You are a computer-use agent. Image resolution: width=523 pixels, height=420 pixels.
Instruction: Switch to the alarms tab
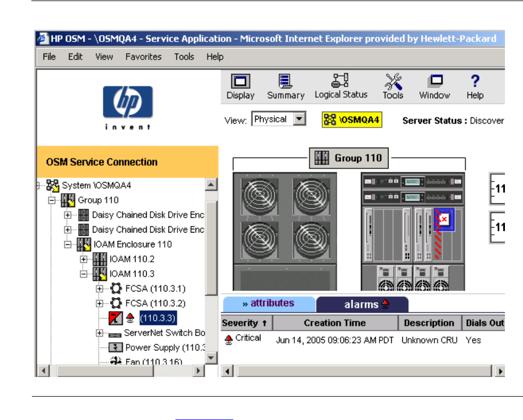[x=362, y=304]
